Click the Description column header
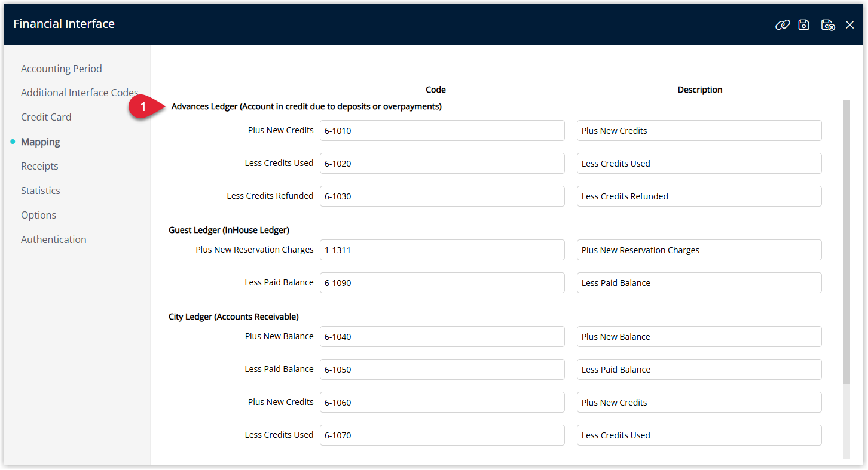Image resolution: width=868 pixels, height=470 pixels. [700, 90]
